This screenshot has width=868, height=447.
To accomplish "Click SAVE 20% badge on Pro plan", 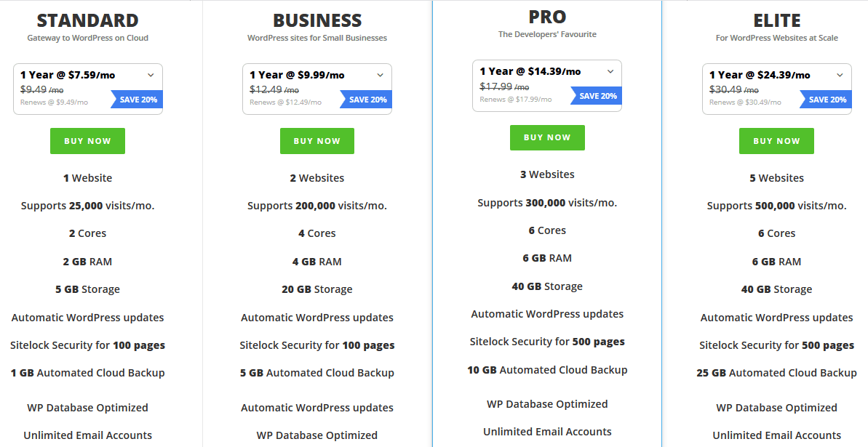I will 596,96.
